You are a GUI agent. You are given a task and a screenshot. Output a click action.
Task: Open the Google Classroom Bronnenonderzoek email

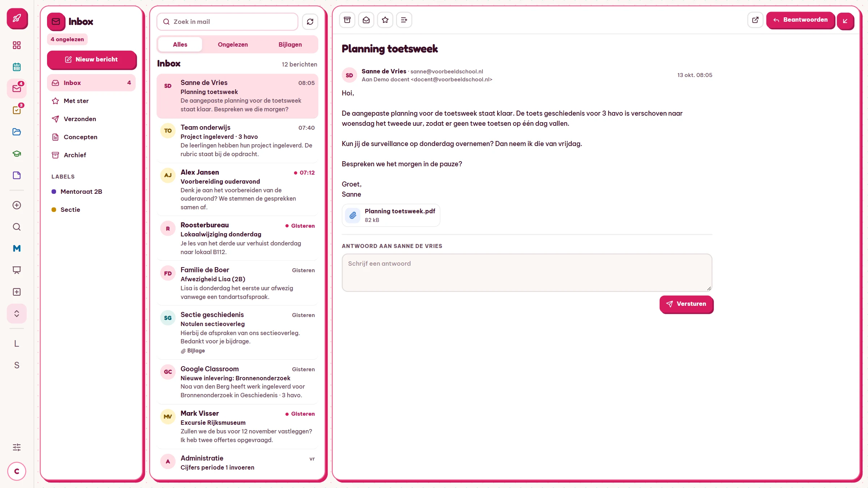pyautogui.click(x=237, y=382)
